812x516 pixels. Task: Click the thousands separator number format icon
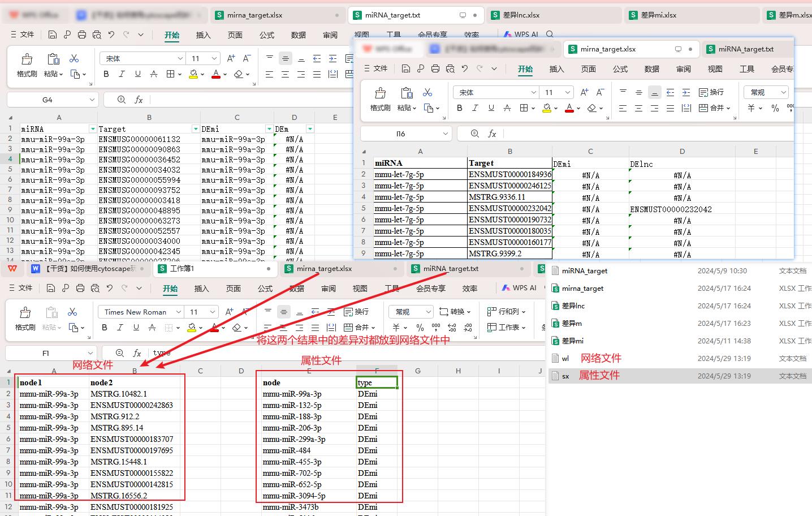tap(436, 327)
